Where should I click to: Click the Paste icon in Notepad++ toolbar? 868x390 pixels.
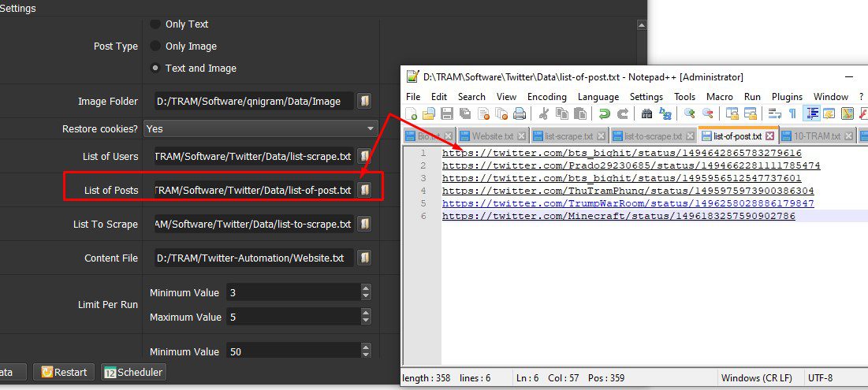(579, 114)
